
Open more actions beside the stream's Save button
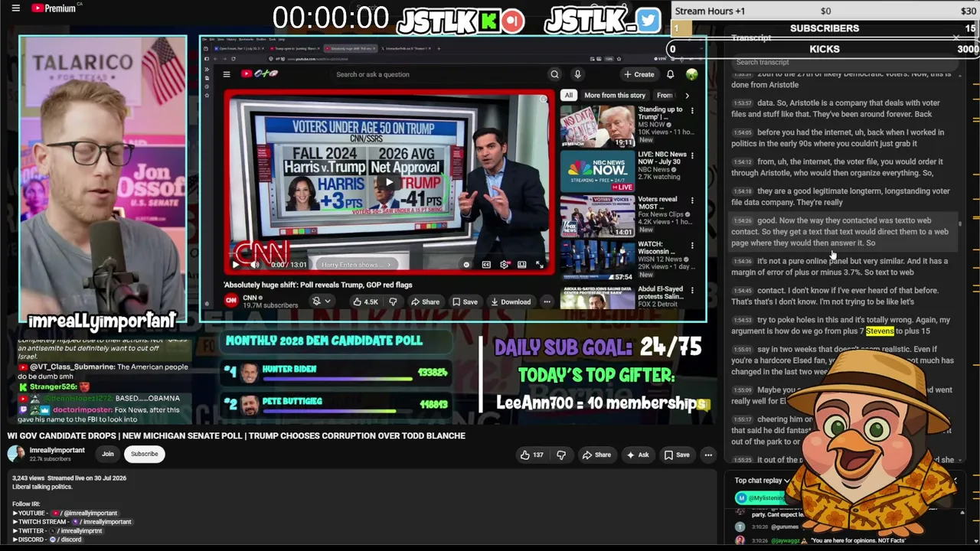[x=708, y=455]
